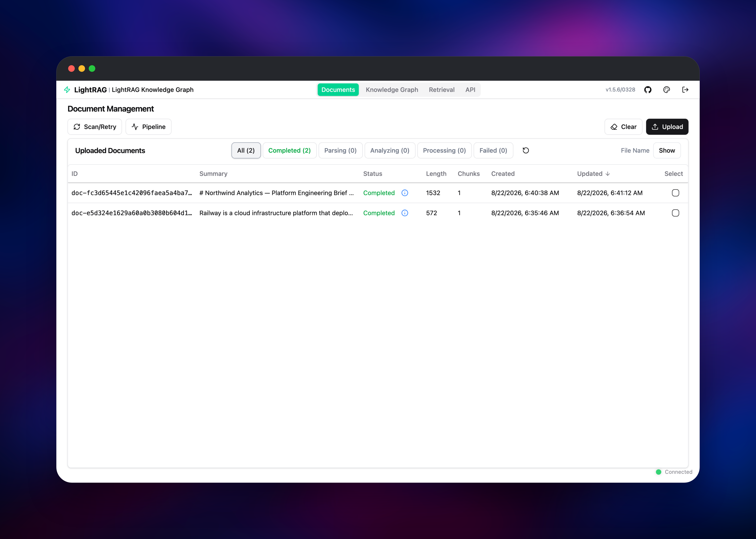Click the Railway cloud infrastructure summary text
Screen dimensions: 756x539
276,213
